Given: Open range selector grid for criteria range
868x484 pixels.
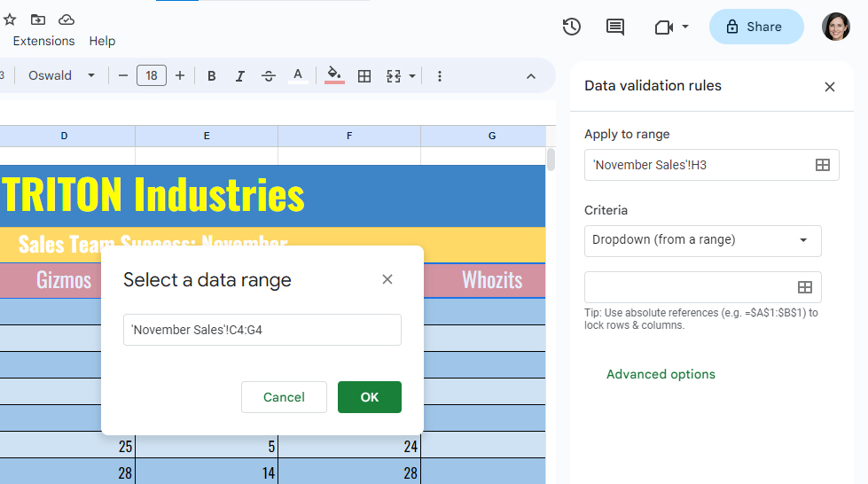Looking at the screenshot, I should tap(805, 287).
